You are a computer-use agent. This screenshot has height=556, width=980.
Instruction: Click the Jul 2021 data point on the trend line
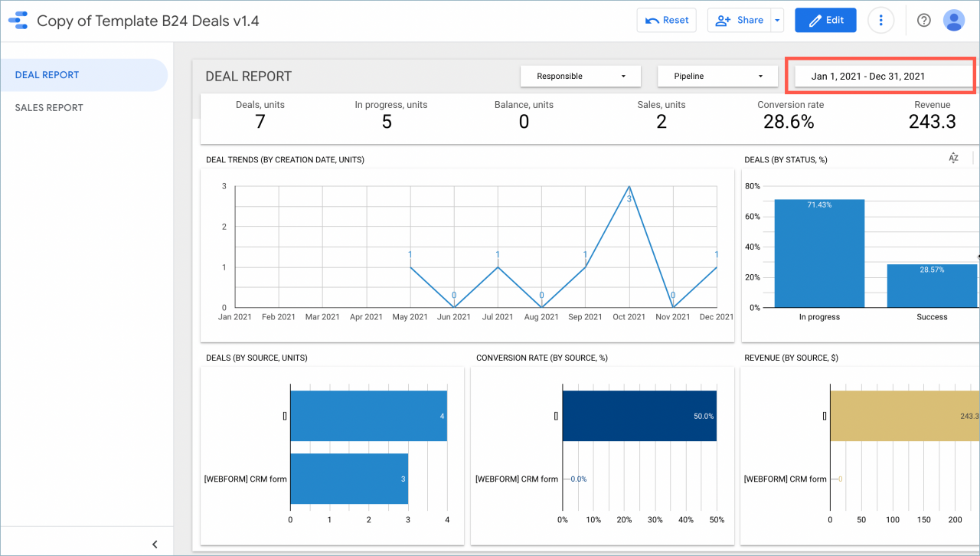(x=498, y=267)
